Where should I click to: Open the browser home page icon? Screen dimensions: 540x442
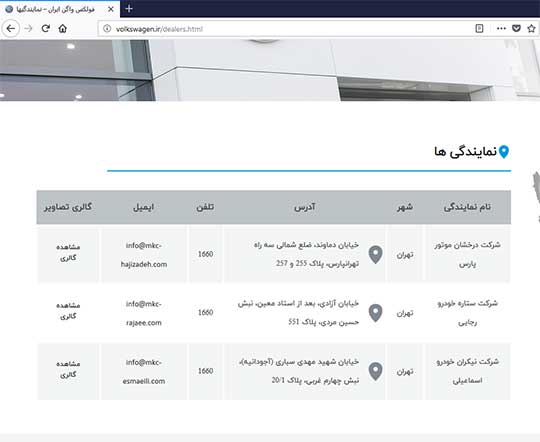[x=63, y=29]
